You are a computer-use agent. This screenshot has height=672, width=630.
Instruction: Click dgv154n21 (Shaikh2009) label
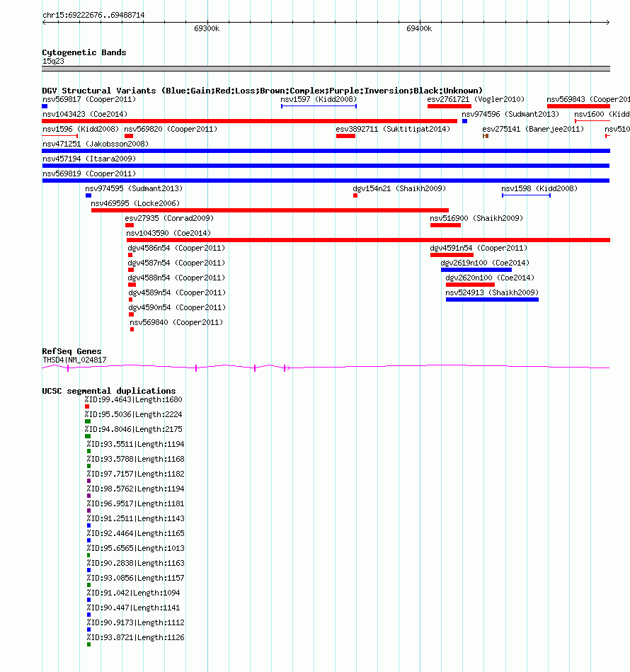[x=399, y=188]
